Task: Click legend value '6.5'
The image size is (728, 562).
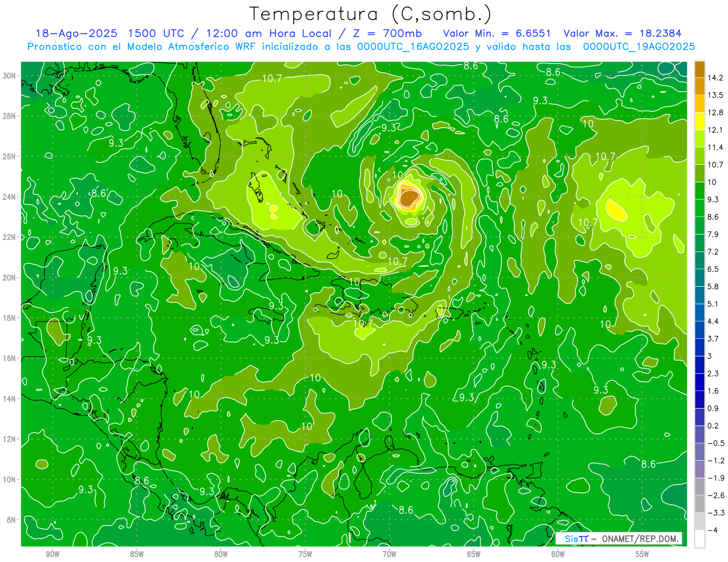Action: [x=713, y=269]
